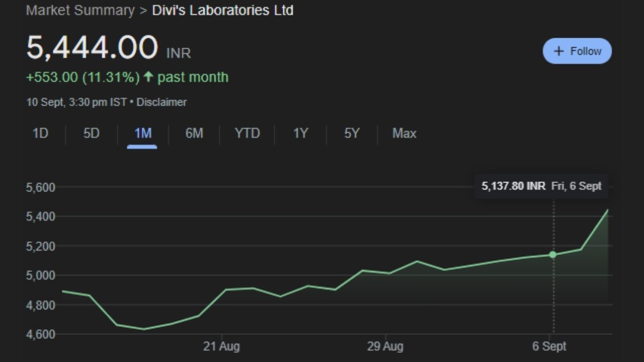Select the 1M range tab
This screenshot has width=644, height=362.
(x=143, y=133)
